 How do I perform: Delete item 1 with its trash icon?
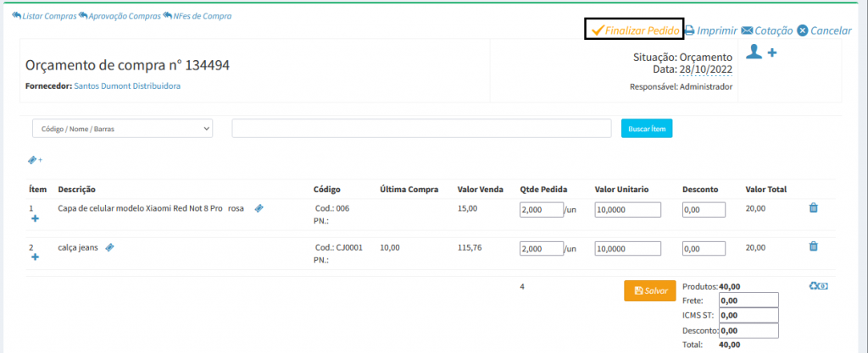[x=813, y=207]
